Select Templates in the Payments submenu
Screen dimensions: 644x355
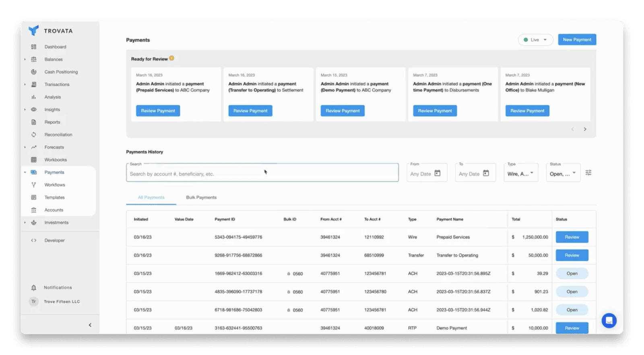point(54,197)
